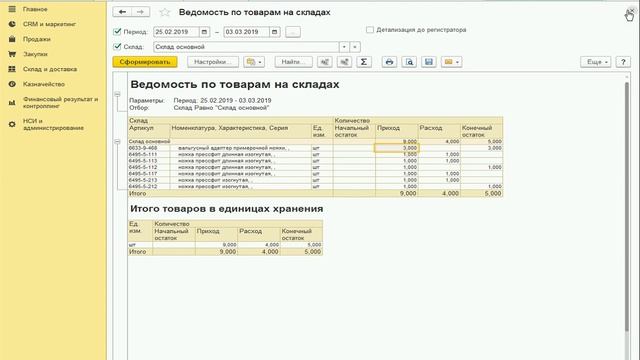This screenshot has height=360, width=640.
Task: Close the report with the X button
Action: [x=631, y=11]
